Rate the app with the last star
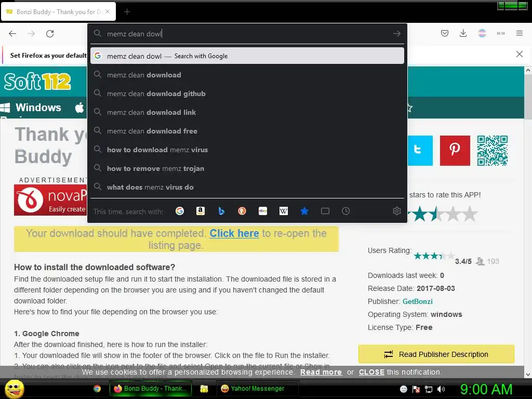Image resolution: width=532 pixels, height=399 pixels. (470, 214)
